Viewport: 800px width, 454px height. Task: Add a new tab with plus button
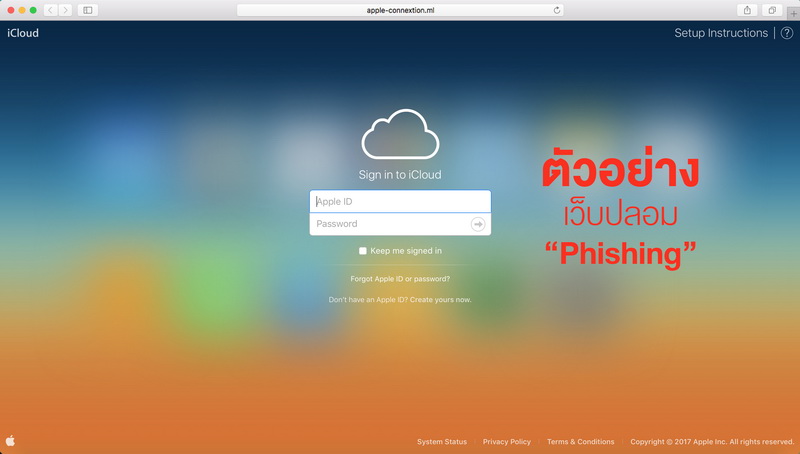pos(793,14)
